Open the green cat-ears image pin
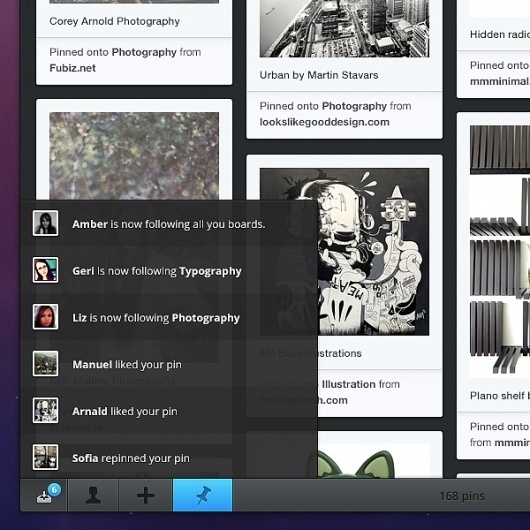 click(374, 461)
